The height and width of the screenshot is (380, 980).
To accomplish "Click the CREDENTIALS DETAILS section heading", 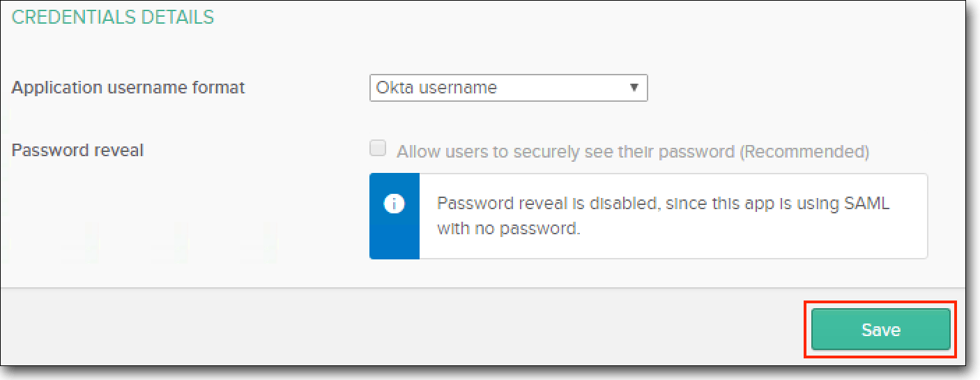I will coord(113,17).
